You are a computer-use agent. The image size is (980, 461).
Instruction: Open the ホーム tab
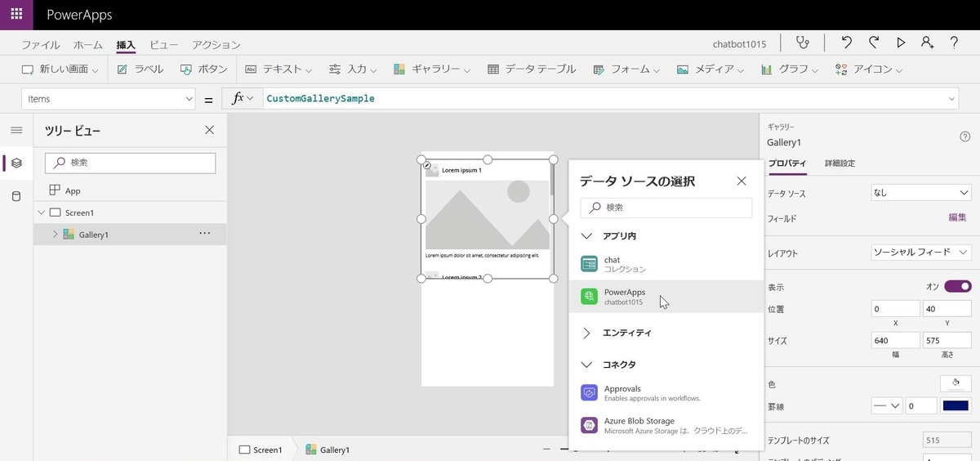(88, 45)
